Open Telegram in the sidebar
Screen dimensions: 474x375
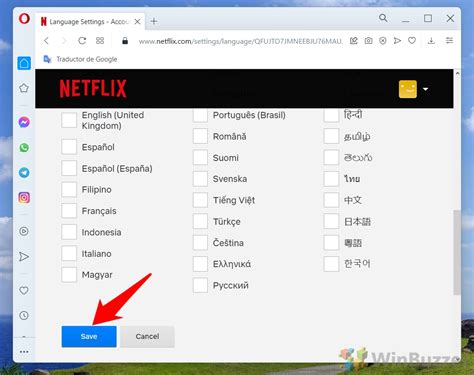pos(24,172)
